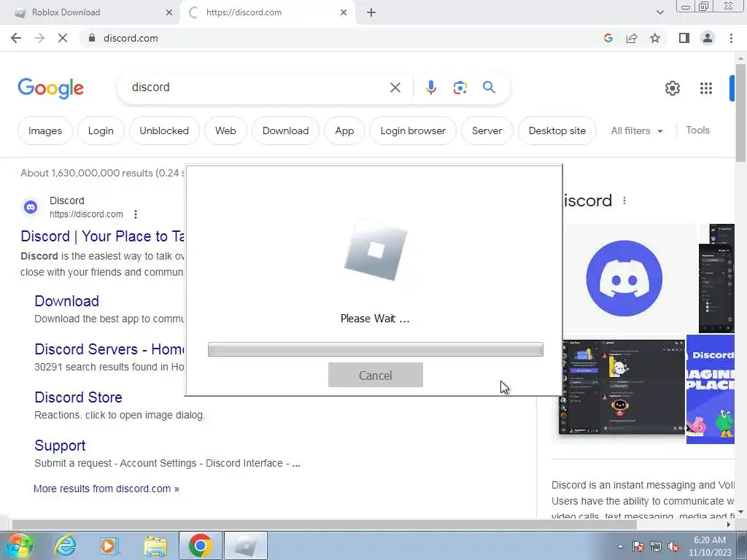Apply the Web filter chip
Image resolution: width=747 pixels, height=560 pixels.
pyautogui.click(x=225, y=131)
